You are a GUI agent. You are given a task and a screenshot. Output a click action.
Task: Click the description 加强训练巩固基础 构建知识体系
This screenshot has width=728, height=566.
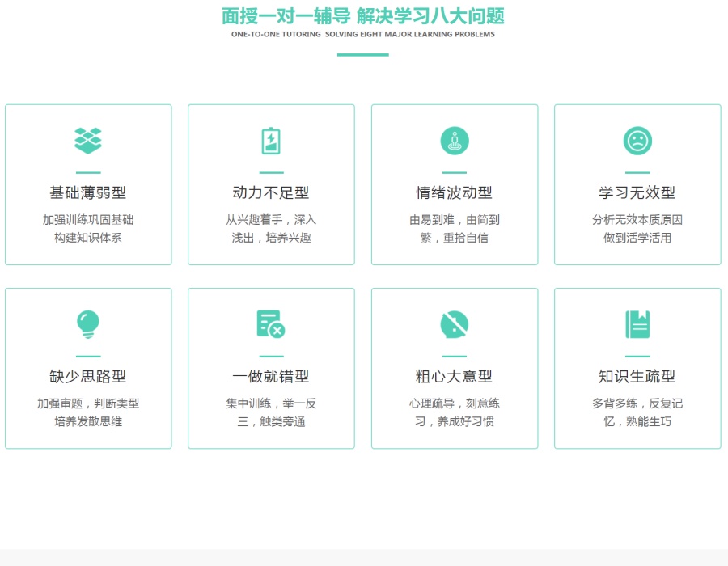(88, 229)
